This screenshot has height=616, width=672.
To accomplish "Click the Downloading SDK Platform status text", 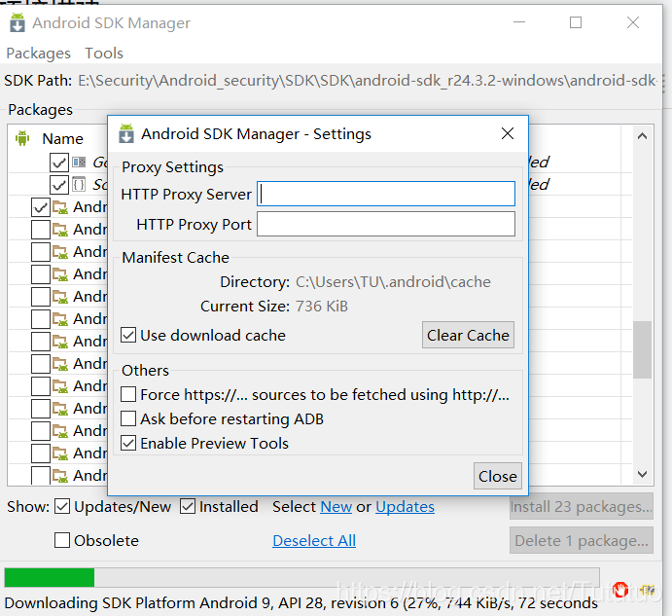I will (x=301, y=603).
